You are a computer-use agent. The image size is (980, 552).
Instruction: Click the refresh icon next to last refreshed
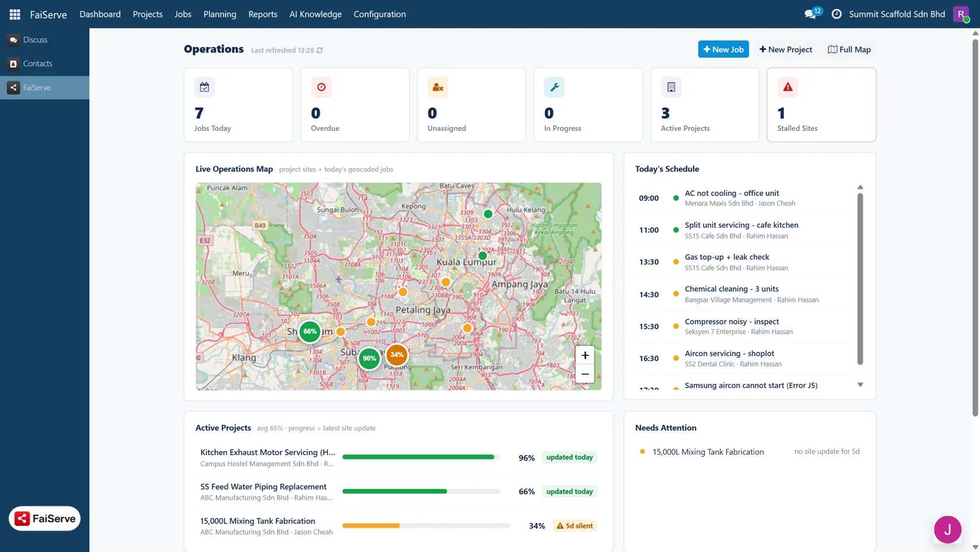(320, 50)
